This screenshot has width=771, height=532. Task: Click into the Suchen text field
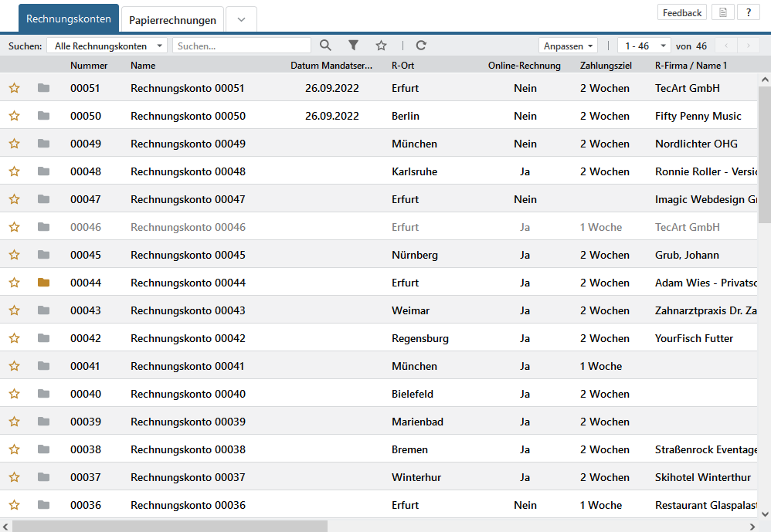tap(241, 46)
